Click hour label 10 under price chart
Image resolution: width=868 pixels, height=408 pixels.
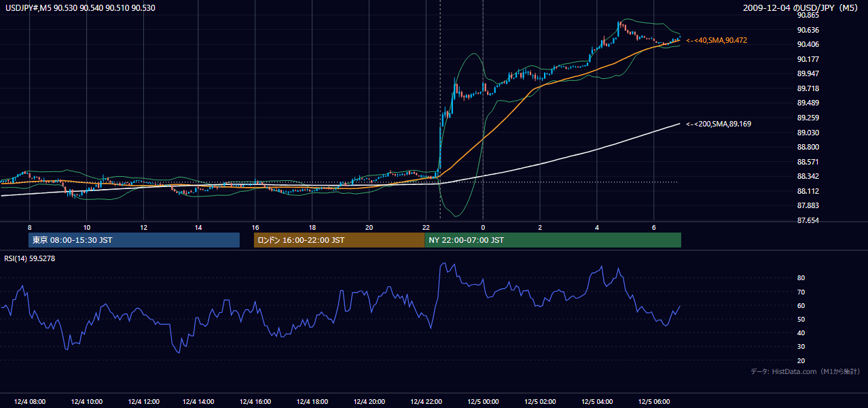coord(86,227)
